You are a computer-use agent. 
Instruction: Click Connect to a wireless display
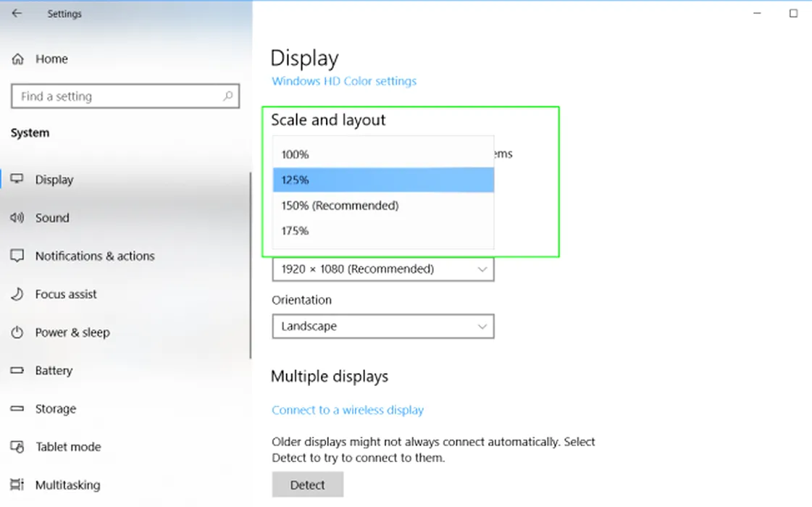tap(348, 410)
